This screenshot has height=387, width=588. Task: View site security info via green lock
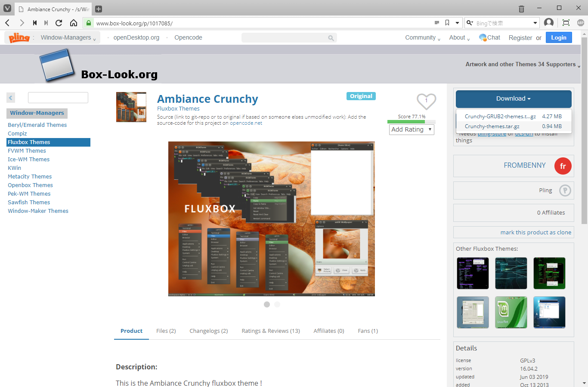click(x=88, y=23)
